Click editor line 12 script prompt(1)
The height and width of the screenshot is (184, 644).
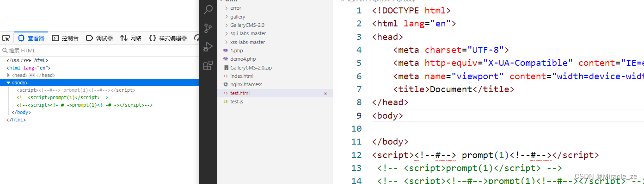(x=485, y=155)
